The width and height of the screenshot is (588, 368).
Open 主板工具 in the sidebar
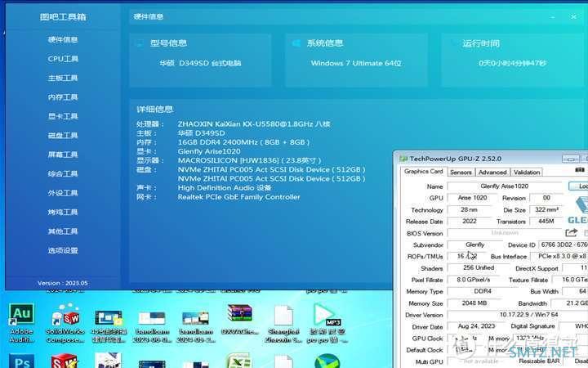[x=63, y=78]
